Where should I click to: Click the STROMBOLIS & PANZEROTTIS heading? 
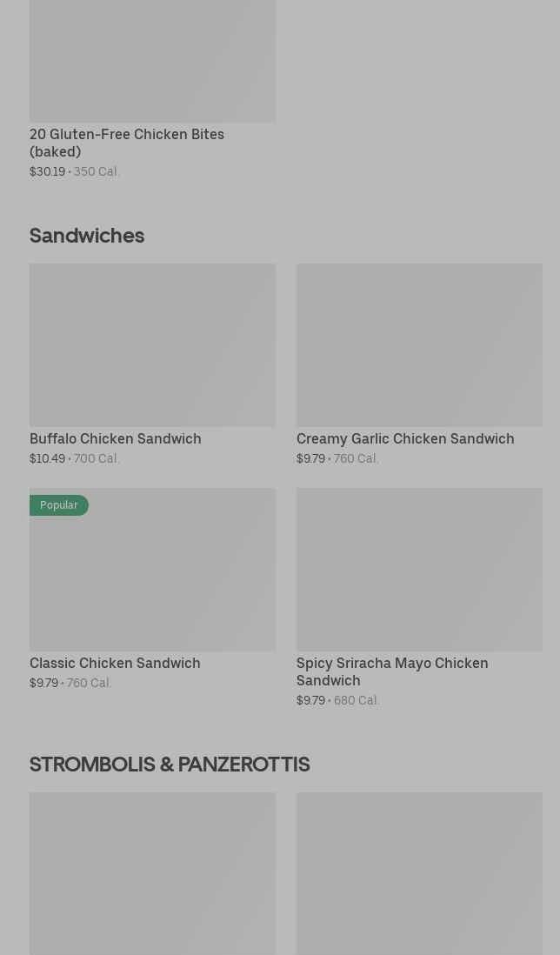[x=170, y=765]
